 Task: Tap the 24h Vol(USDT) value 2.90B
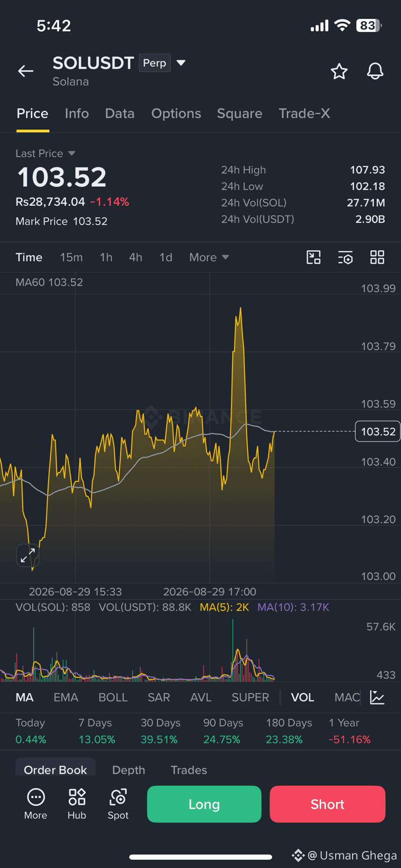click(370, 219)
